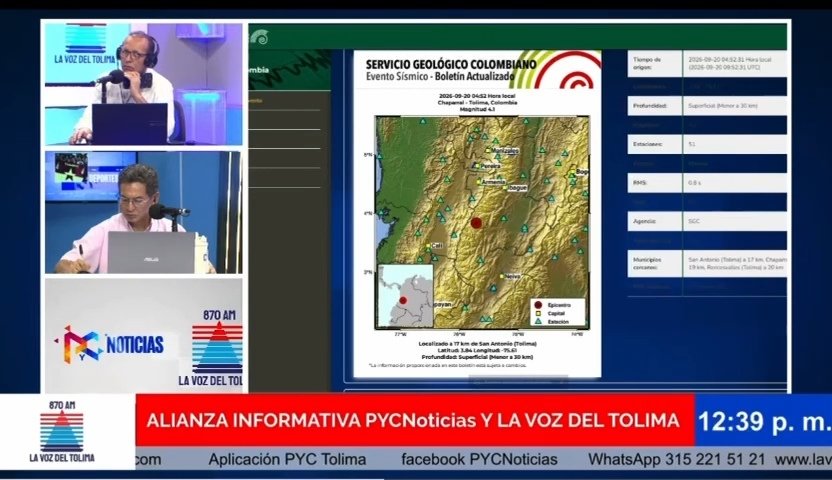Click the 'Agencia' table row label
The height and width of the screenshot is (480, 832).
click(x=644, y=221)
